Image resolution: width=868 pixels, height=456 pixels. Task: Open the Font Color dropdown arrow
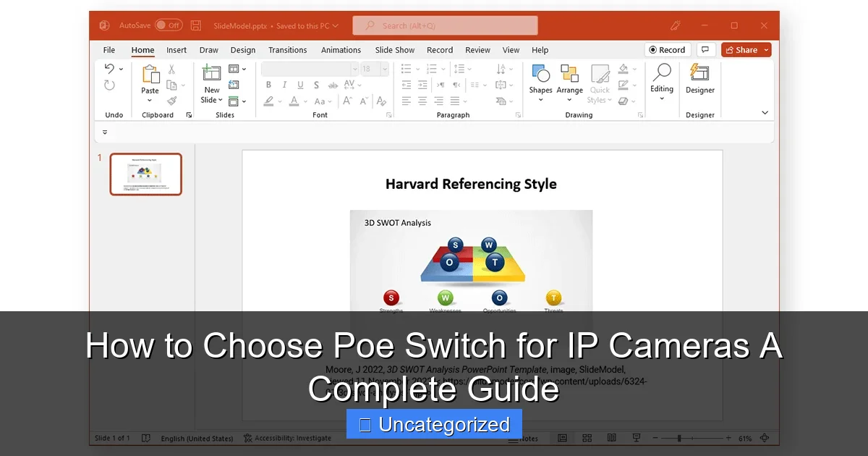tap(305, 101)
